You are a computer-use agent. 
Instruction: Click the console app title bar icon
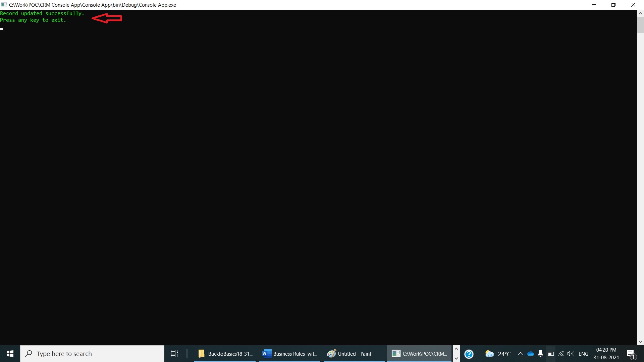pyautogui.click(x=4, y=5)
